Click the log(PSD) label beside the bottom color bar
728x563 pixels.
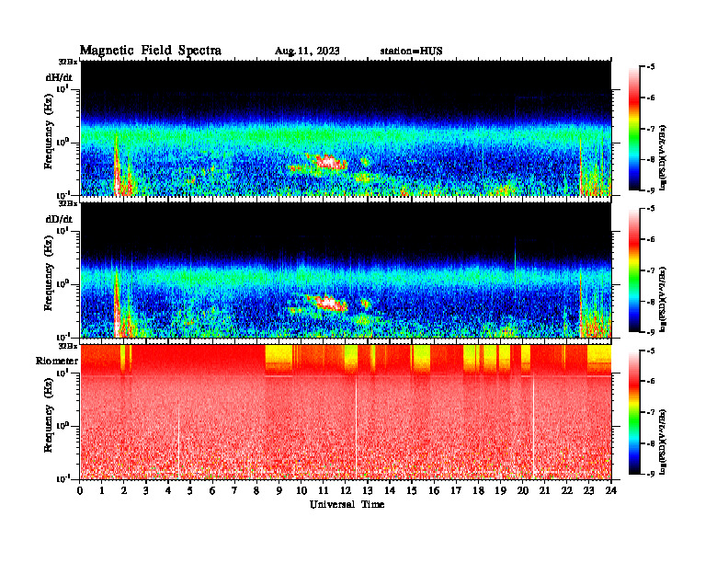(663, 442)
